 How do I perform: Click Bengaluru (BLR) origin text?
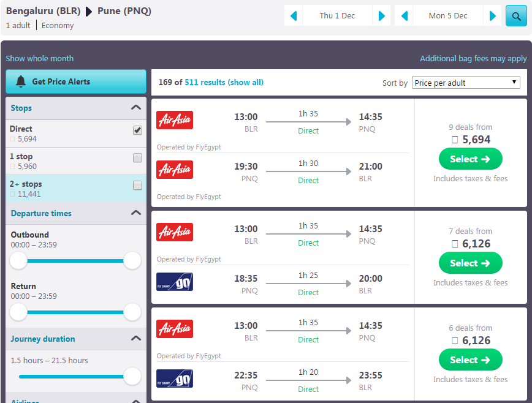[x=43, y=11]
